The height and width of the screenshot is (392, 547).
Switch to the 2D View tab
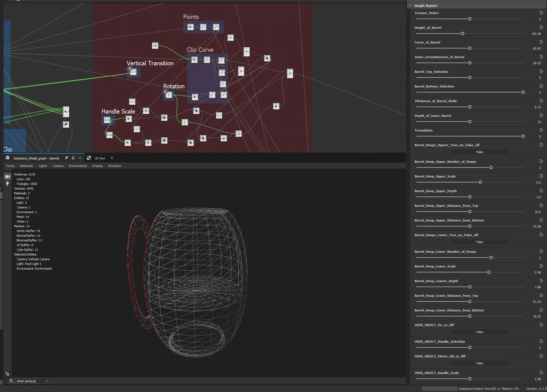100,158
